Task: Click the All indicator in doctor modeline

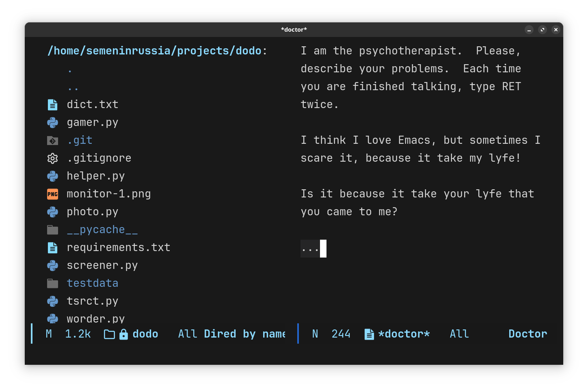Action: coord(459,334)
